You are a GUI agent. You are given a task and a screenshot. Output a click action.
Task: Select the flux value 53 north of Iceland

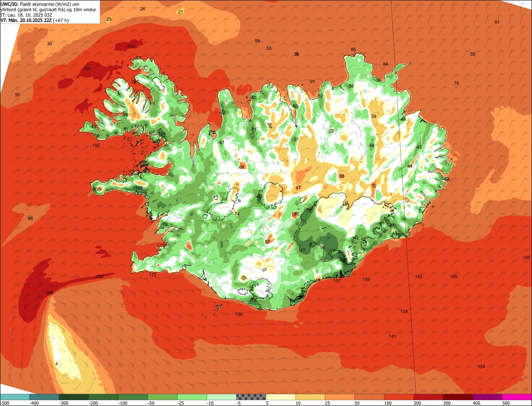point(269,48)
